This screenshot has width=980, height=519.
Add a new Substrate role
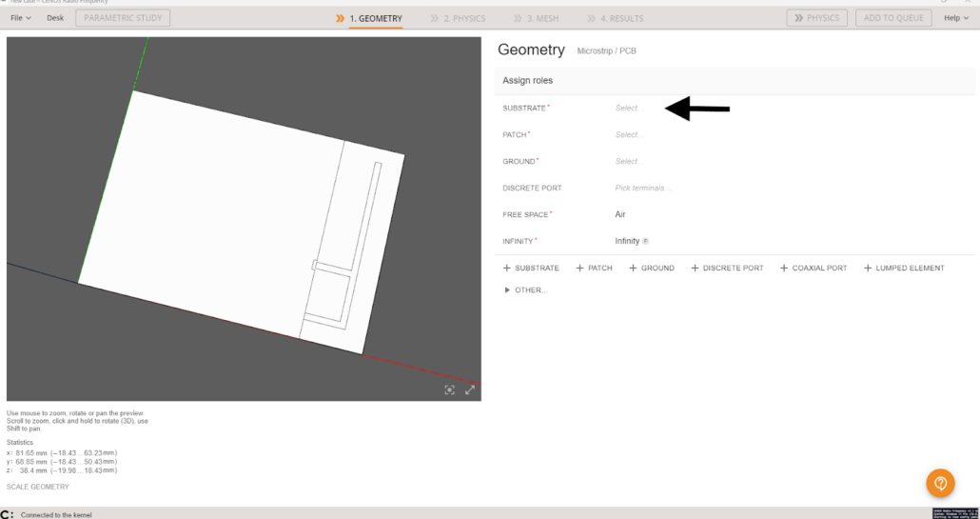[531, 269]
